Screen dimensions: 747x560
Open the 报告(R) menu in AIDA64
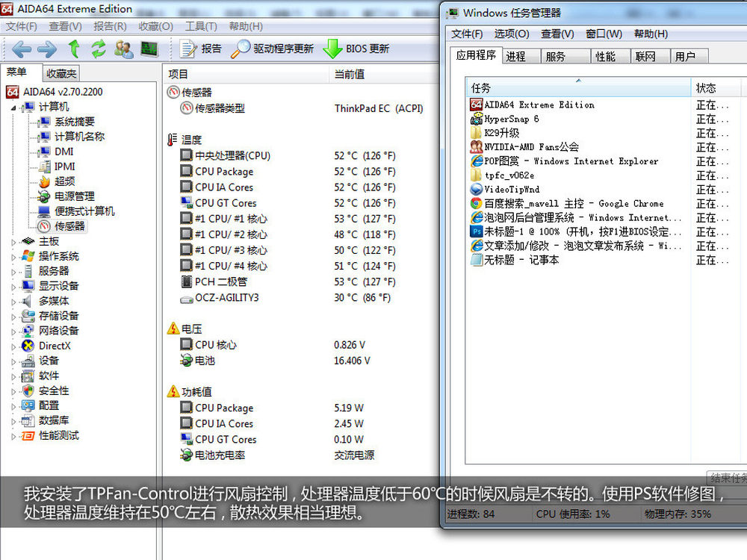coord(110,27)
